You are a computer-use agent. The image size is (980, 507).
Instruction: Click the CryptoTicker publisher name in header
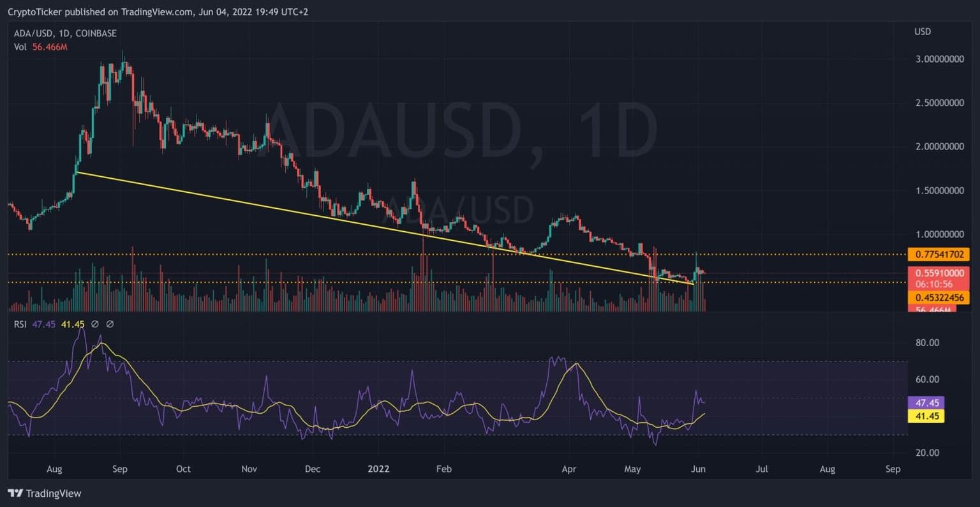[34, 12]
